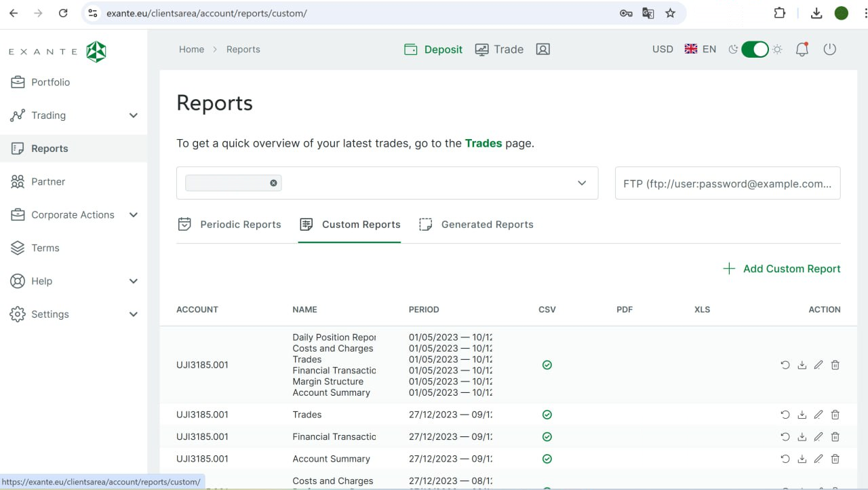This screenshot has width=868, height=490.
Task: Expand the Corporate Actions sidebar menu
Action: tap(133, 215)
